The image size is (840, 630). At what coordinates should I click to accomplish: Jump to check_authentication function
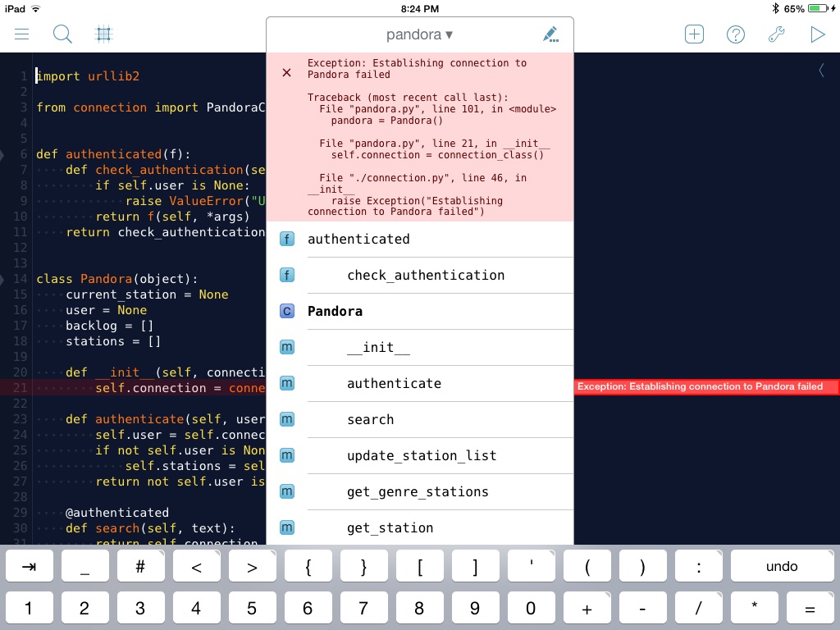[x=419, y=276]
